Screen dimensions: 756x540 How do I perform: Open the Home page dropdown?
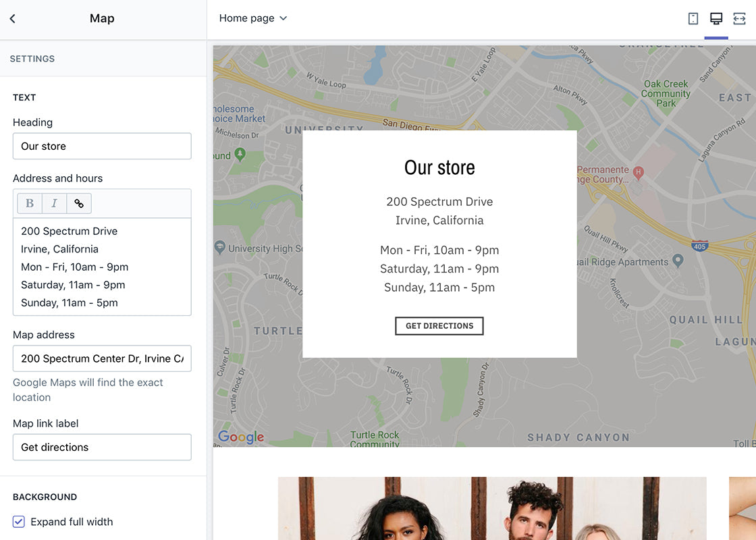click(x=252, y=18)
